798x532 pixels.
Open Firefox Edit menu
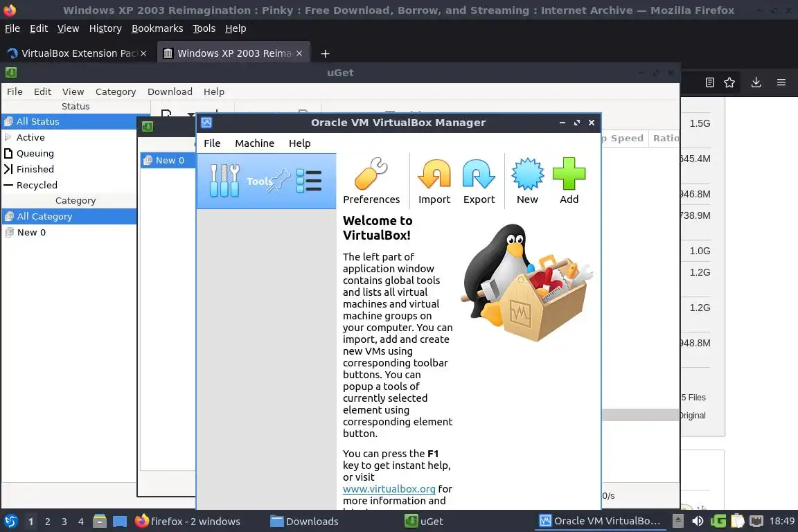tap(39, 28)
